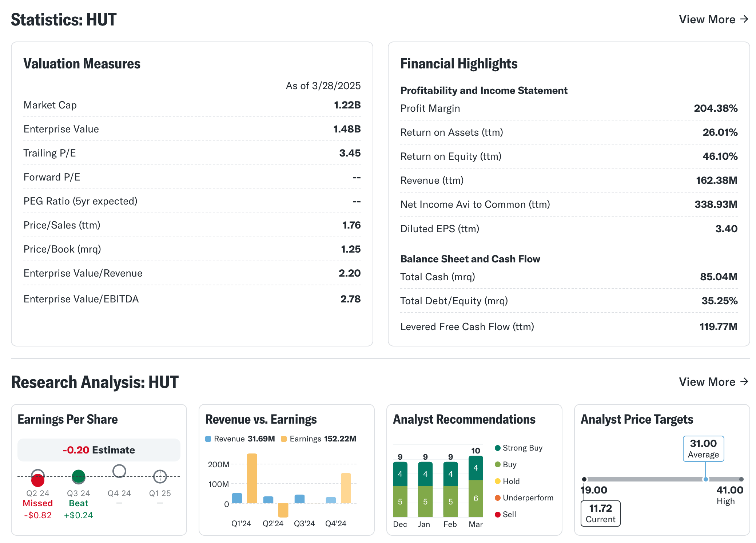The image size is (756, 543).
Task: Click the Strong Buy legend dot
Action: (x=498, y=448)
